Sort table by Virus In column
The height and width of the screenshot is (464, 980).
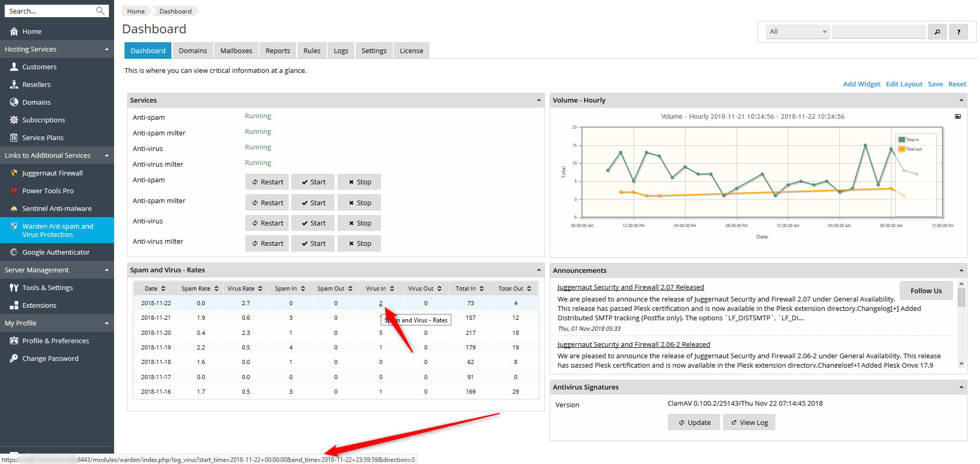tap(392, 289)
